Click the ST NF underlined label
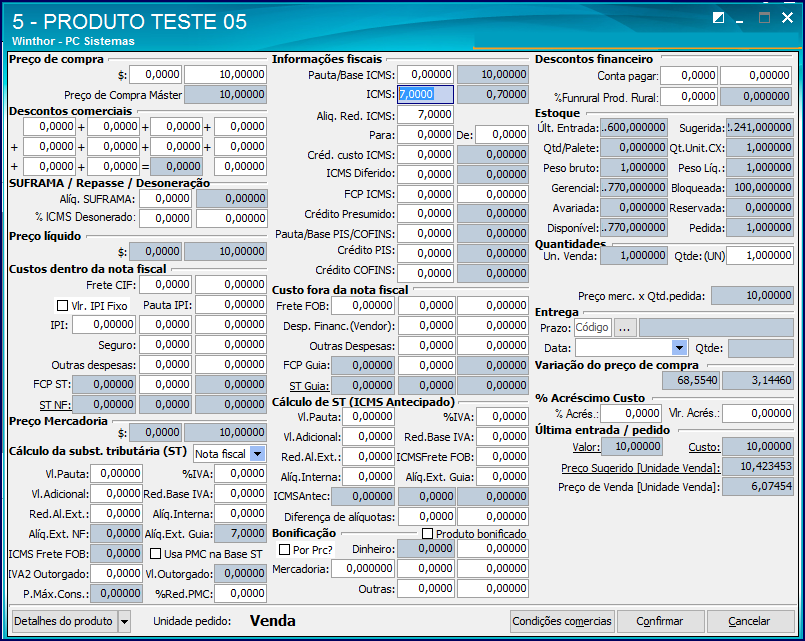Image resolution: width=805 pixels, height=641 pixels. 55,405
